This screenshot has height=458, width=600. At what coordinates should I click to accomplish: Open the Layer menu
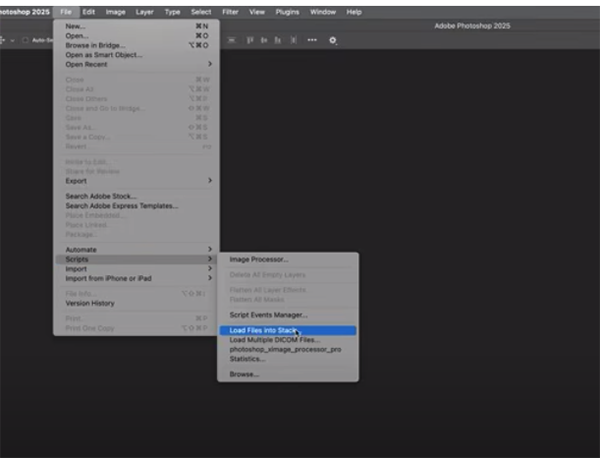[144, 12]
